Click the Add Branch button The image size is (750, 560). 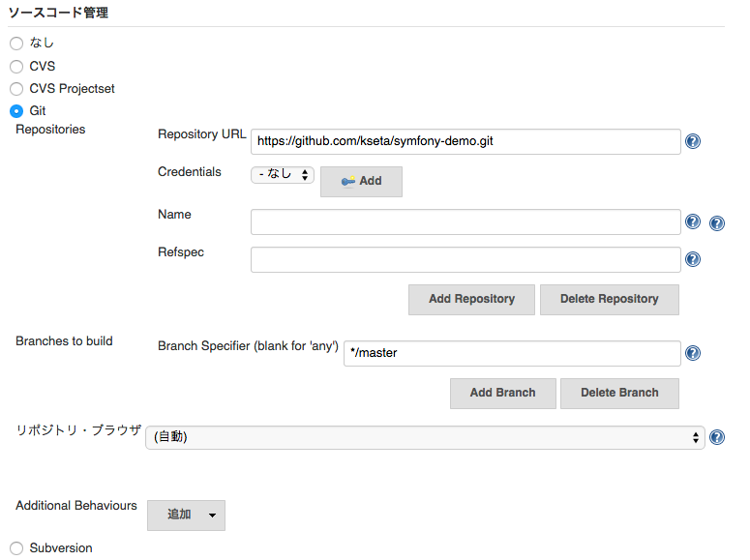502,393
